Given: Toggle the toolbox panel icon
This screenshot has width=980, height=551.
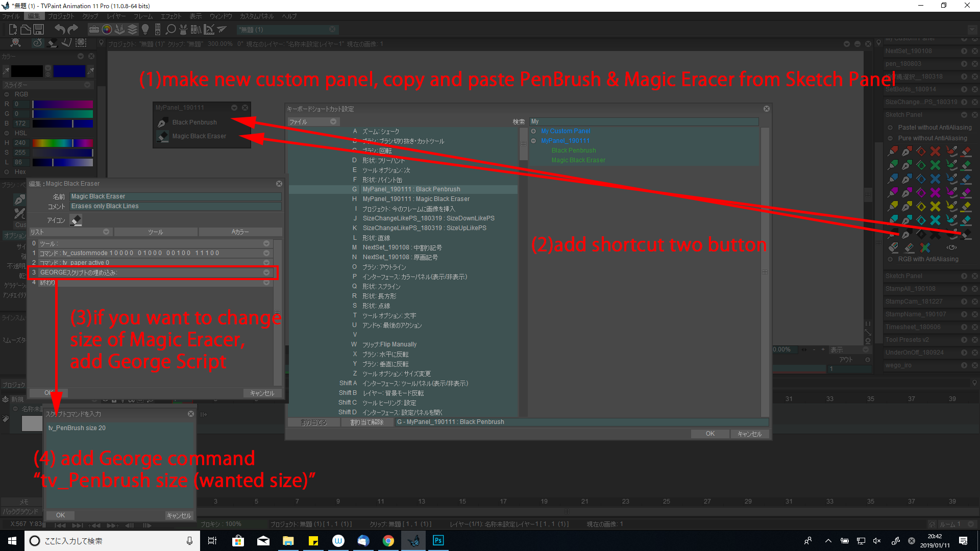Looking at the screenshot, I should (94, 30).
